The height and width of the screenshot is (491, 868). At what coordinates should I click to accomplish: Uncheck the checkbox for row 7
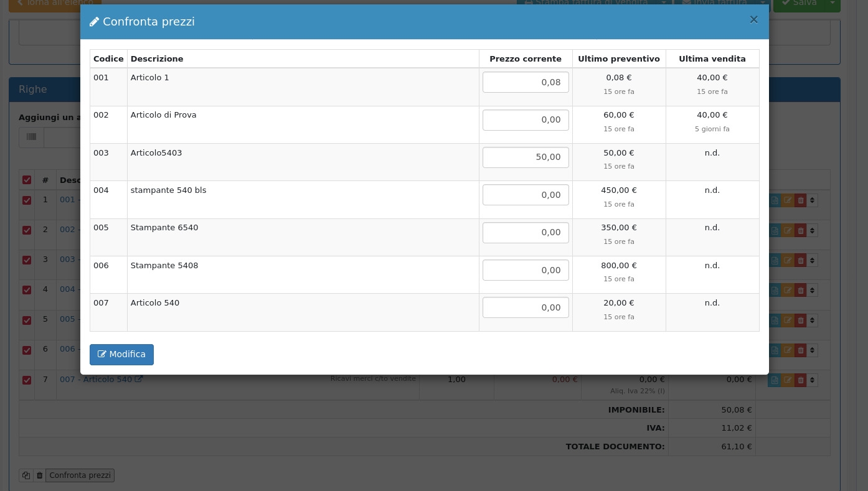pyautogui.click(x=27, y=380)
